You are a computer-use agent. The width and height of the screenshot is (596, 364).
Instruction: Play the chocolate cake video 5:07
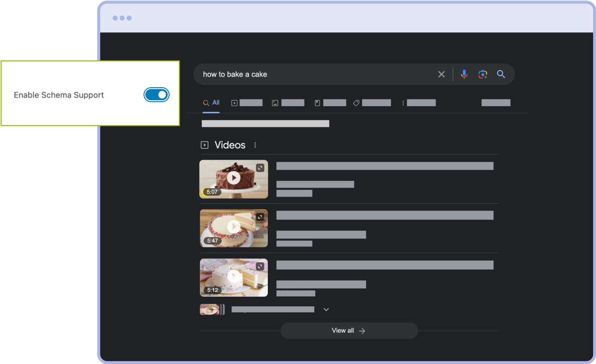[x=234, y=178]
